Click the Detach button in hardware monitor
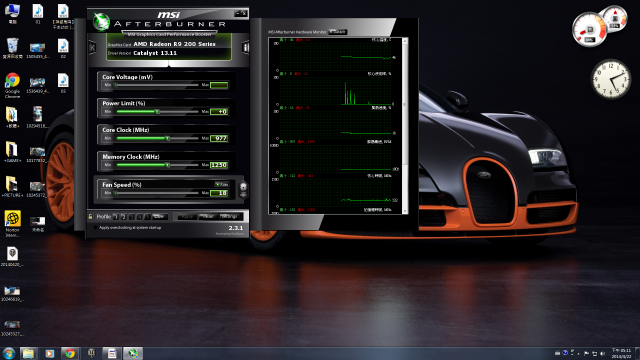The height and width of the screenshot is (360, 640). point(338,32)
